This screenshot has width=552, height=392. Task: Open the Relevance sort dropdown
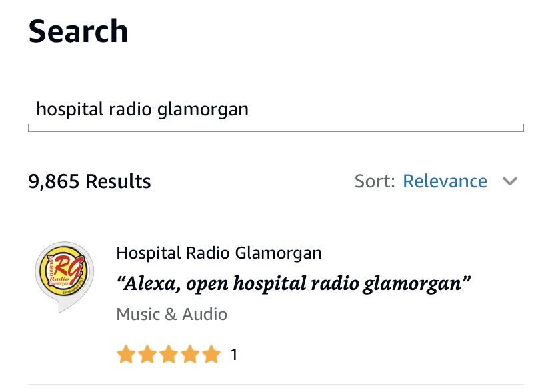coord(445,181)
